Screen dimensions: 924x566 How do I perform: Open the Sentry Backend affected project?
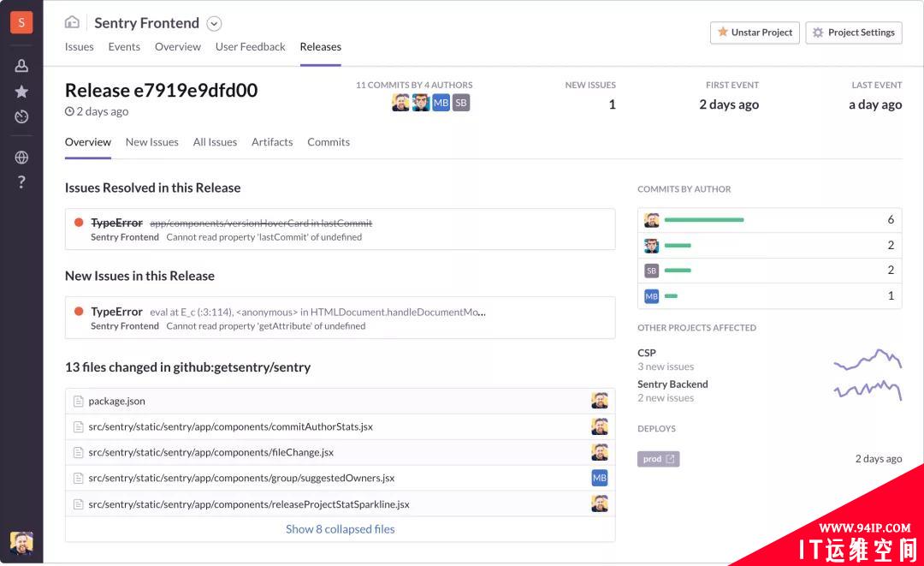(x=672, y=384)
